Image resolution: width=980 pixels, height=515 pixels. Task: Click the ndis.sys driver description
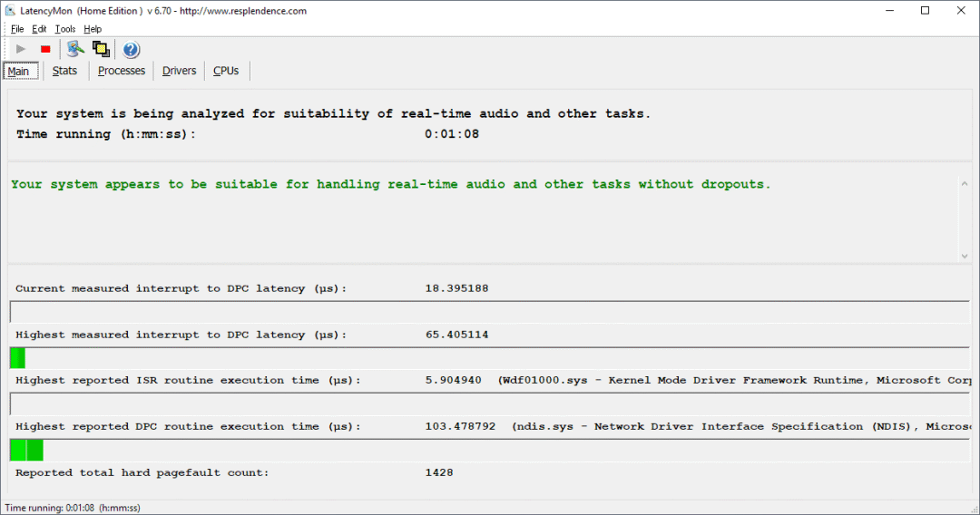pyautogui.click(x=742, y=426)
